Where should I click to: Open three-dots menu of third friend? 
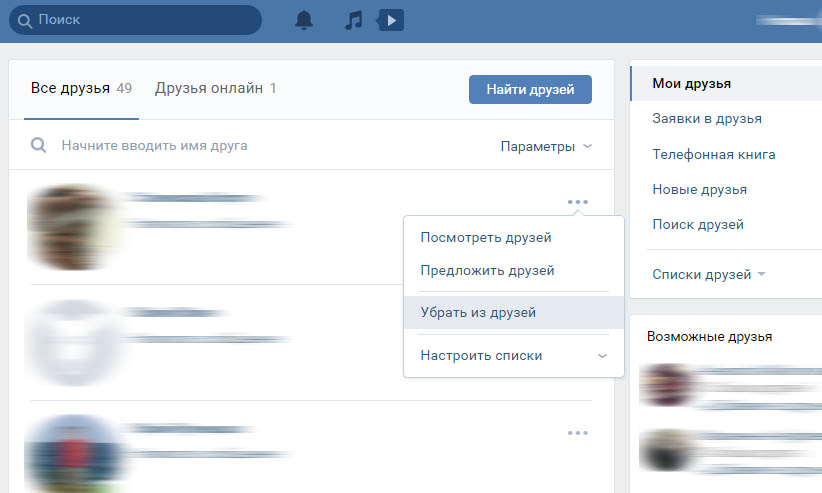tap(578, 433)
